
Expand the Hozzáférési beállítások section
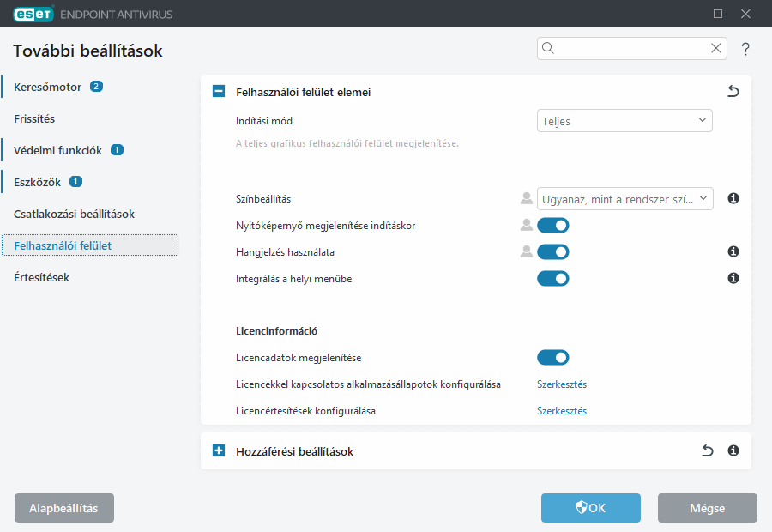coord(219,450)
